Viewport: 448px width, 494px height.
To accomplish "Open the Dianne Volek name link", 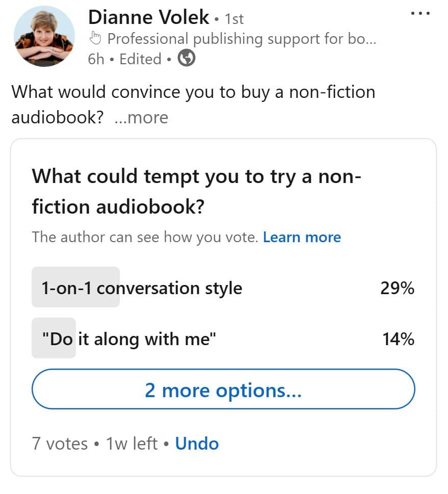I will pos(148,17).
